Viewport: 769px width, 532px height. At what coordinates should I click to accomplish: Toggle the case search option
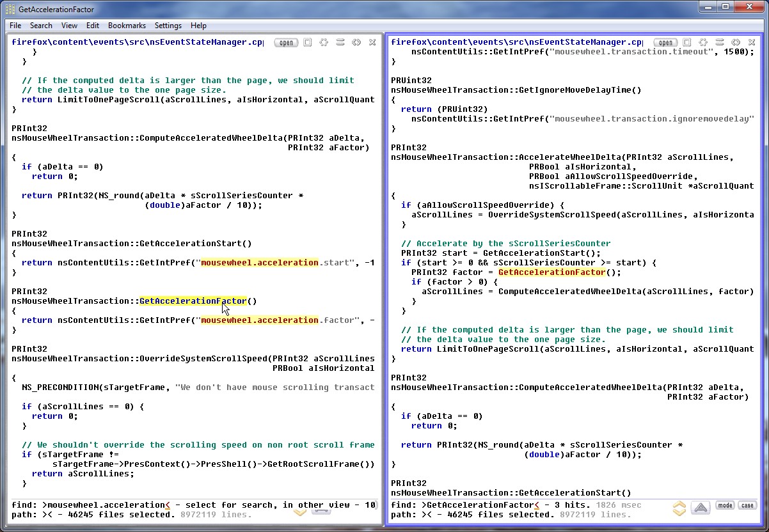747,505
